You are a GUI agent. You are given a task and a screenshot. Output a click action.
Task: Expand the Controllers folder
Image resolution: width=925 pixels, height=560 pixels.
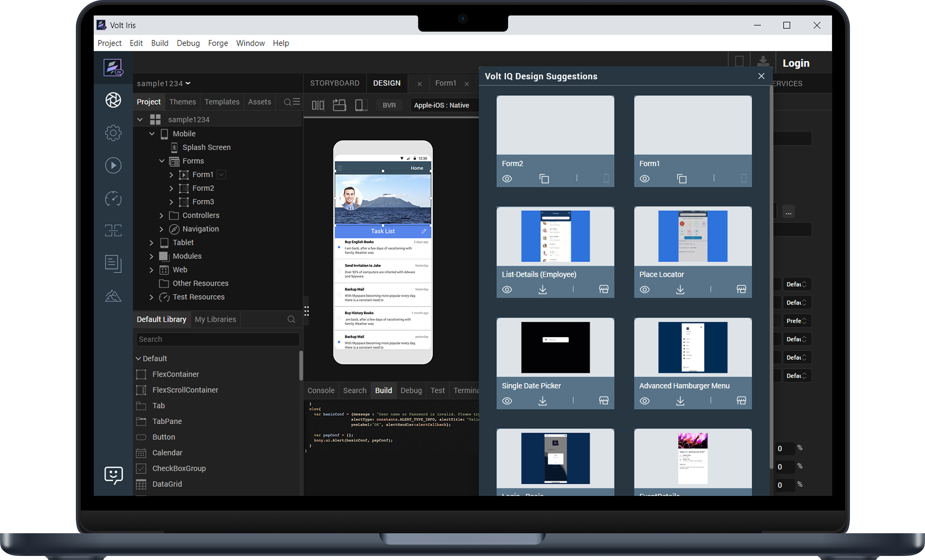(x=161, y=216)
